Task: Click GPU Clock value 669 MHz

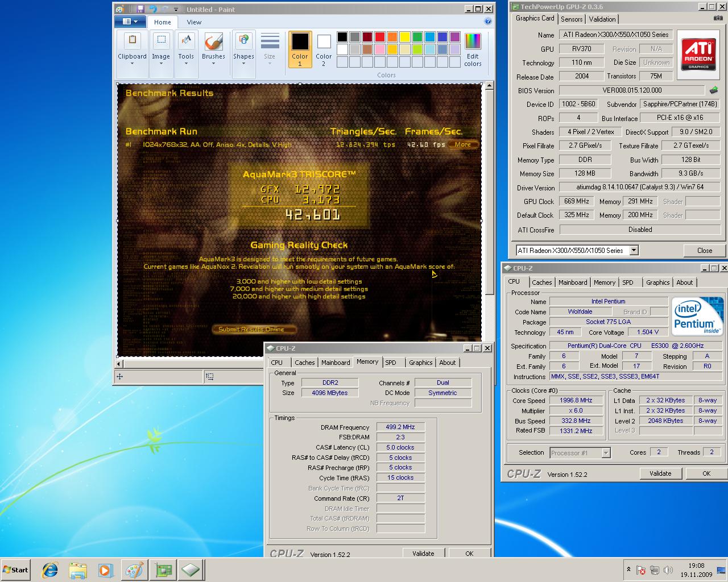Action: click(x=577, y=201)
